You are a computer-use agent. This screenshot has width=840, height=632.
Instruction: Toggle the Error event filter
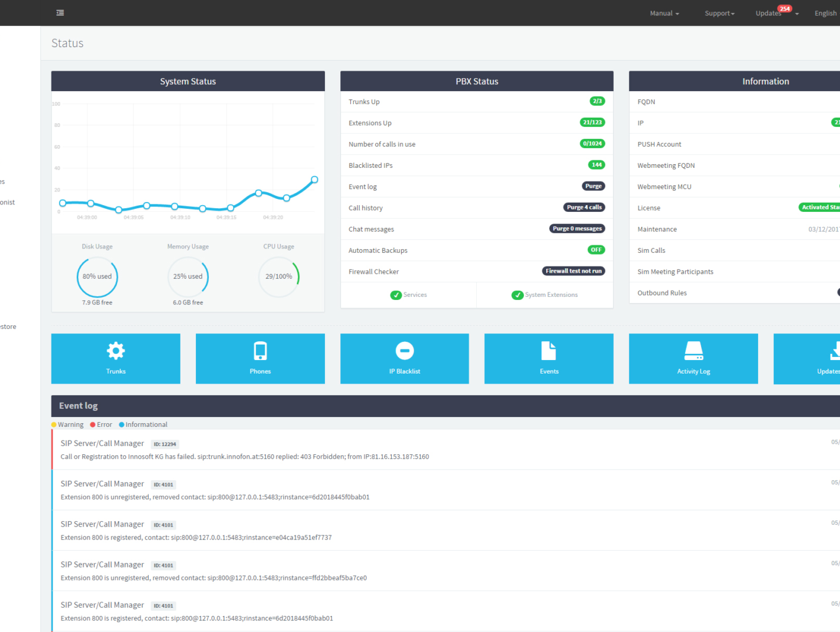coord(101,424)
